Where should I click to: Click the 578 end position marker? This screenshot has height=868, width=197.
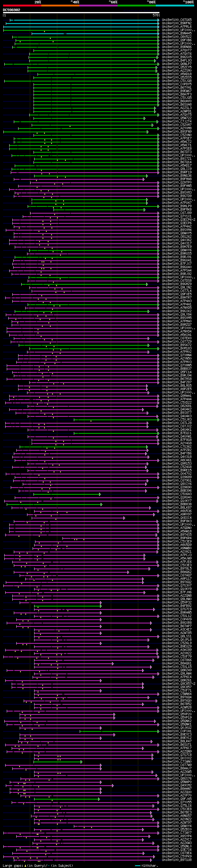(x=155, y=15)
